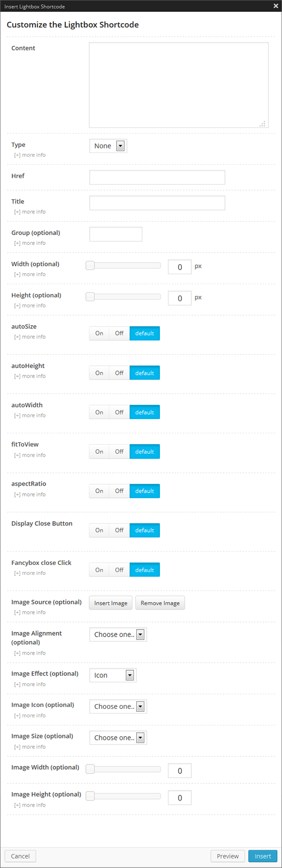The height and width of the screenshot is (868, 282).
Task: Turn autoWidth On
Action: pyautogui.click(x=99, y=412)
